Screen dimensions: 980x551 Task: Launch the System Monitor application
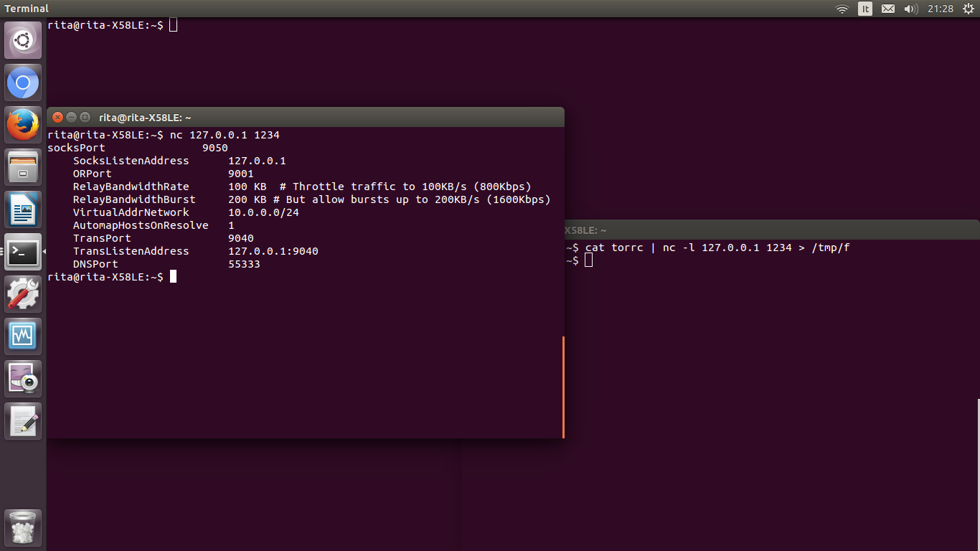[22, 336]
